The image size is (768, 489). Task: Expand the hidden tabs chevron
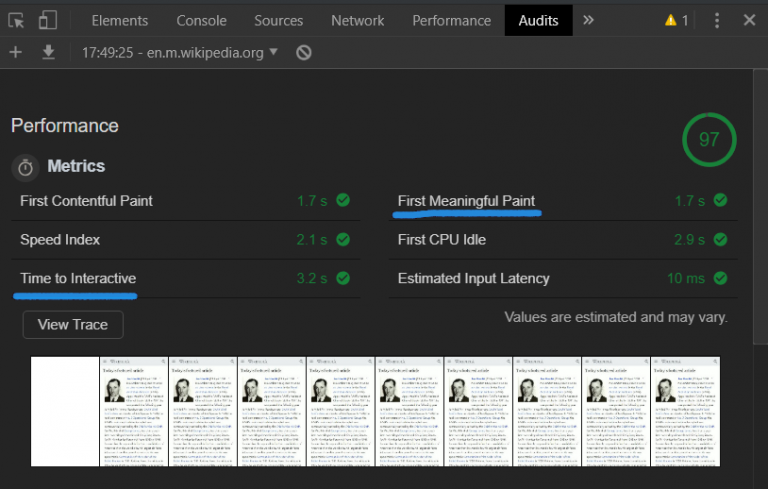tap(588, 20)
